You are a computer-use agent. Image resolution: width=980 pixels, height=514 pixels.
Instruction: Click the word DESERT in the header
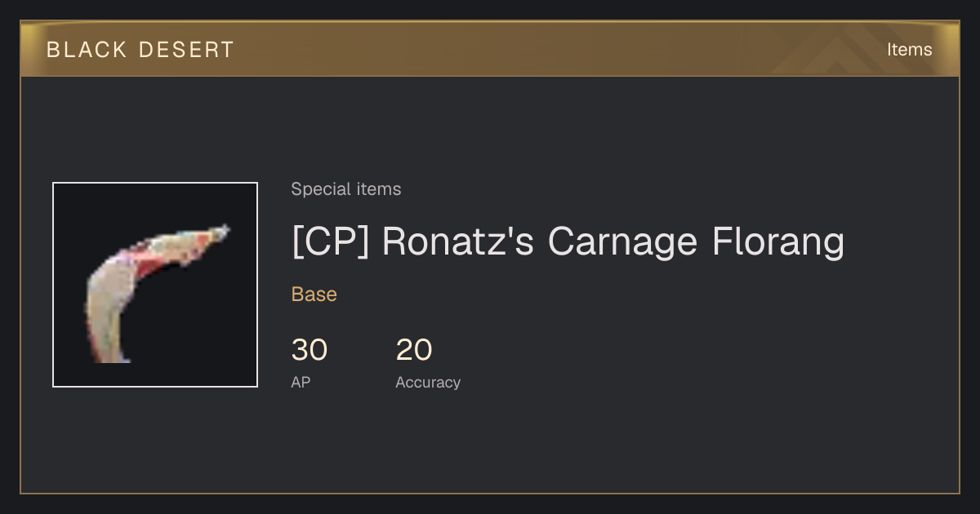186,50
